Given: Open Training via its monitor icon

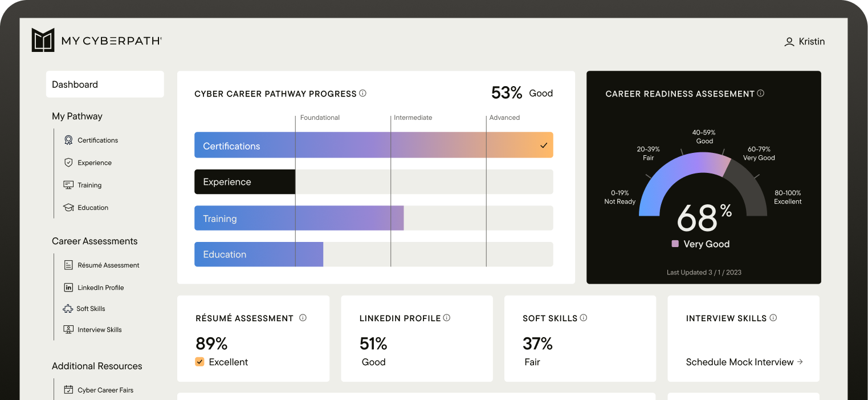Looking at the screenshot, I should coord(68,185).
